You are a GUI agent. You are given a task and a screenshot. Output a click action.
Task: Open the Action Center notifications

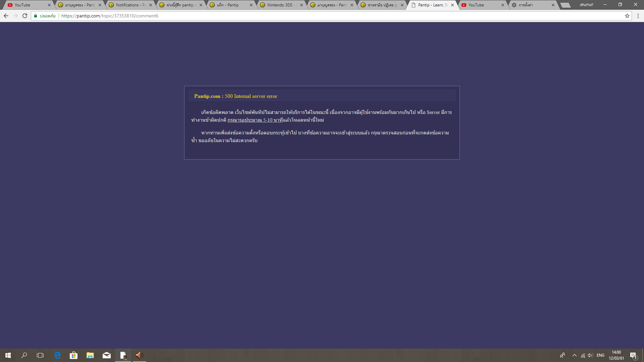click(x=633, y=355)
